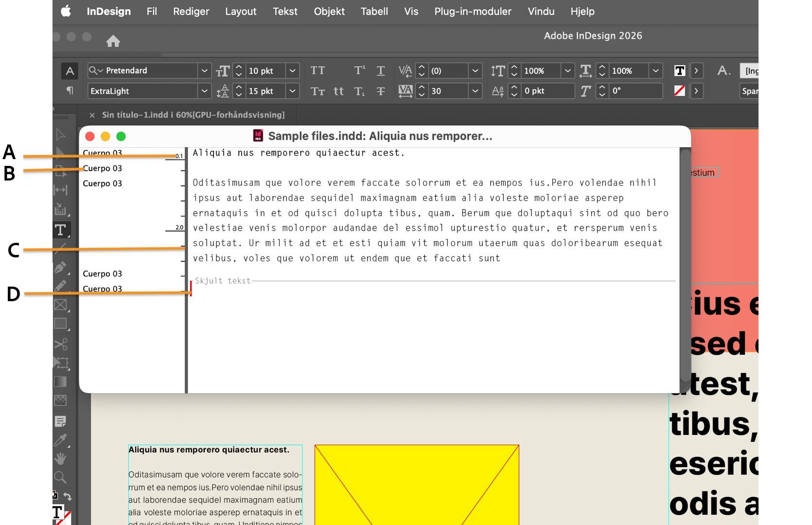Close the Sin título-1.indd document tab

92,115
